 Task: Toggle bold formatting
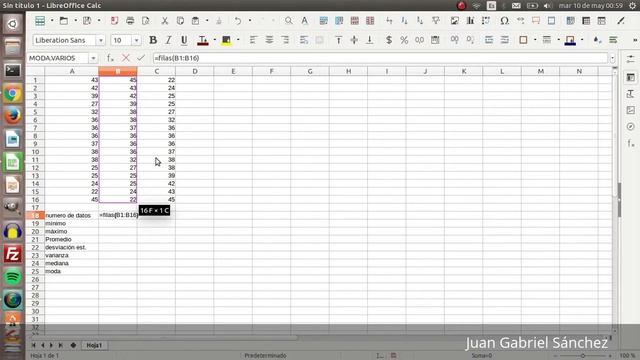coord(153,40)
